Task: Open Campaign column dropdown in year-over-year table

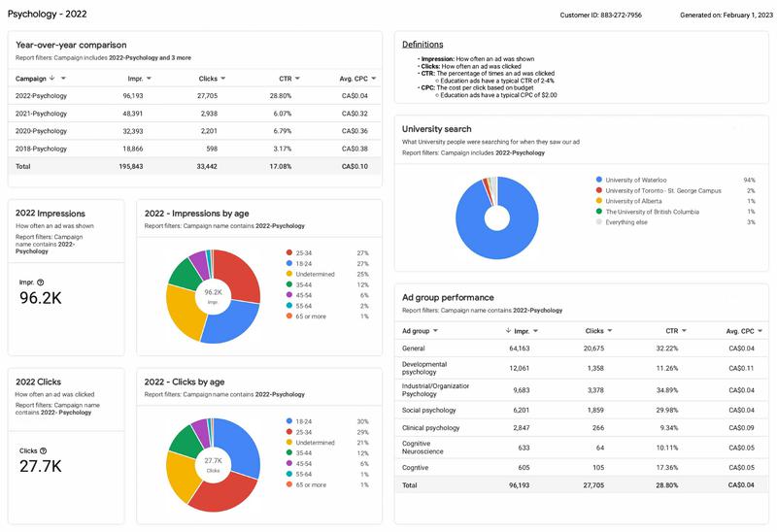Action: pos(65,78)
